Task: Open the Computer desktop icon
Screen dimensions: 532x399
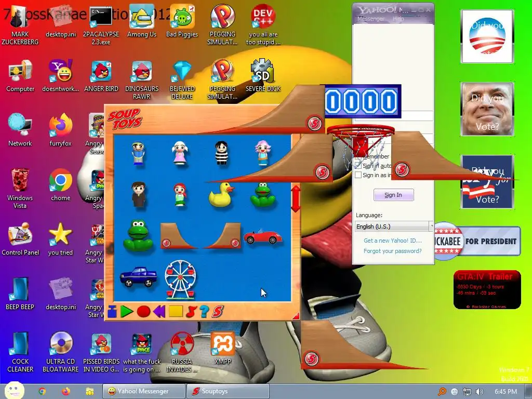Action: click(x=20, y=76)
